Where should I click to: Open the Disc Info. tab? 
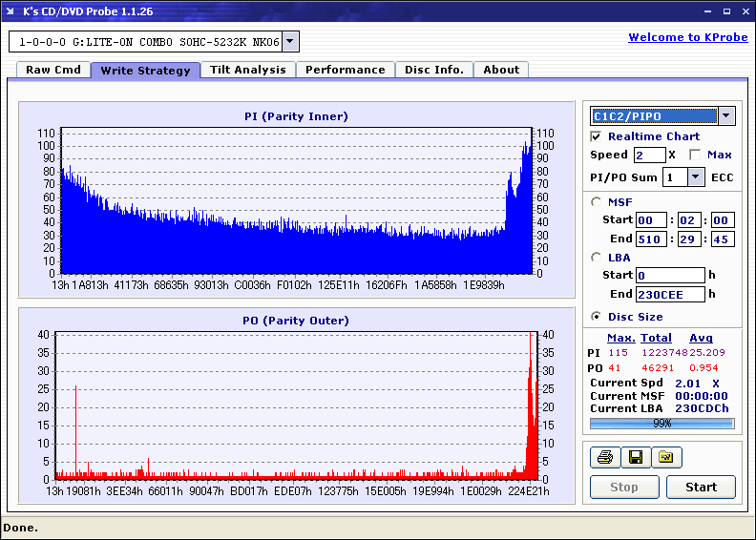tap(433, 70)
